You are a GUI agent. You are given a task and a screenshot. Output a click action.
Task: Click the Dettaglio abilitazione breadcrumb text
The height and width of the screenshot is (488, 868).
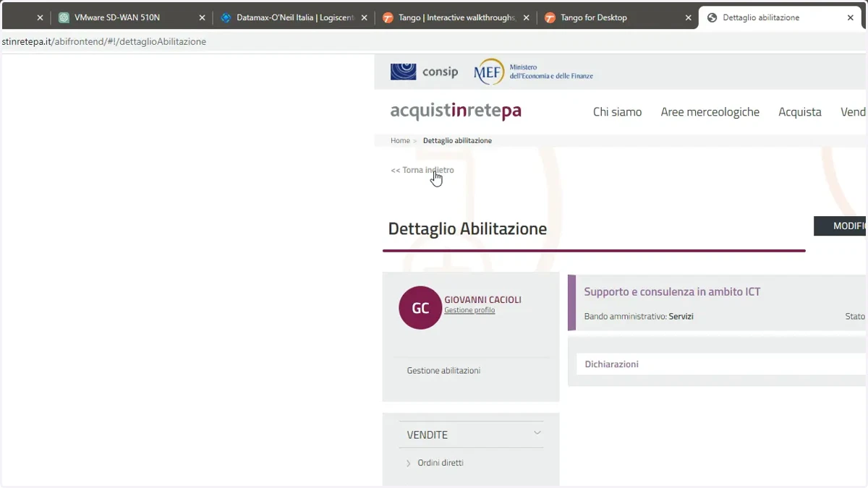click(x=457, y=140)
